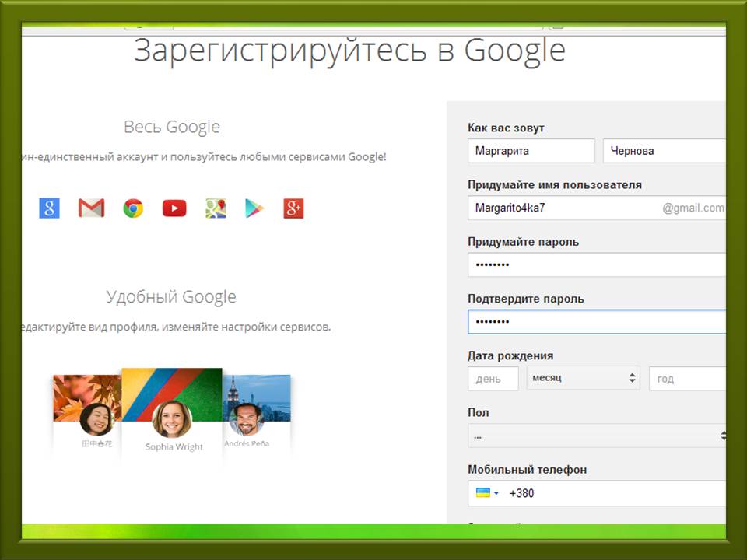Click the Как вас зовут label
This screenshot has width=747, height=560.
coord(506,128)
